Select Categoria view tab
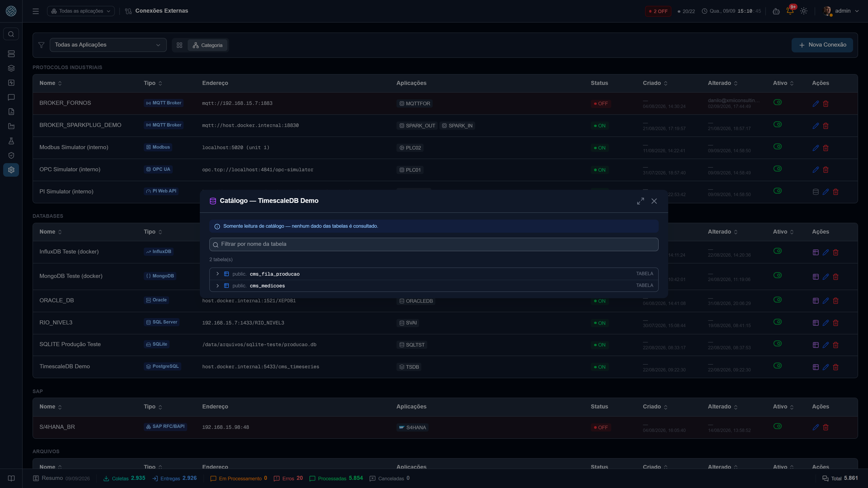 click(x=208, y=45)
